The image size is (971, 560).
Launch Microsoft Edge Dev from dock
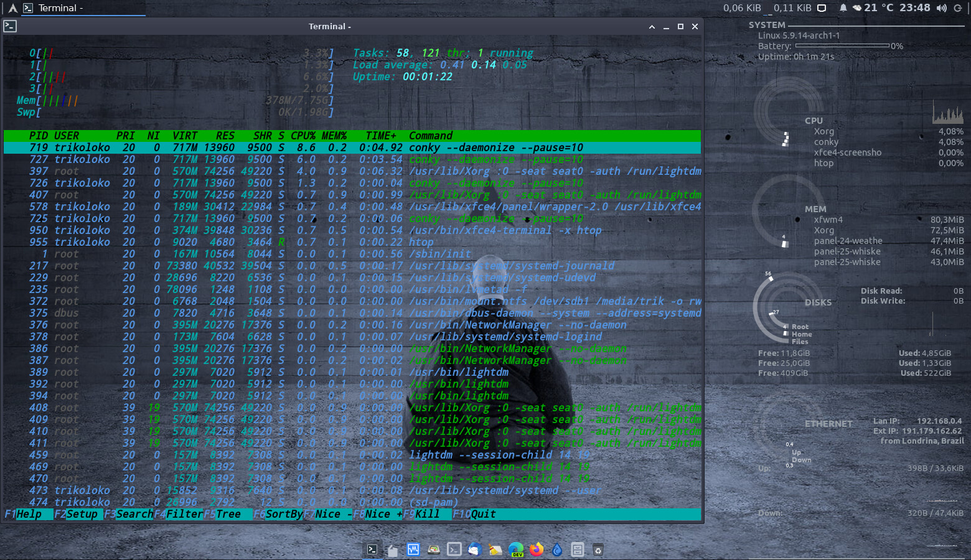tap(516, 549)
